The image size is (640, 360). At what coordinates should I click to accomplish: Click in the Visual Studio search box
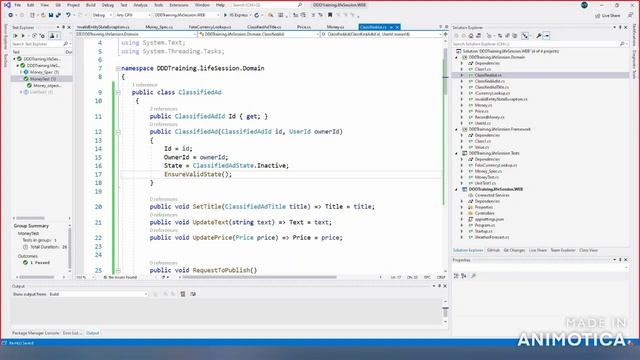[267, 5]
